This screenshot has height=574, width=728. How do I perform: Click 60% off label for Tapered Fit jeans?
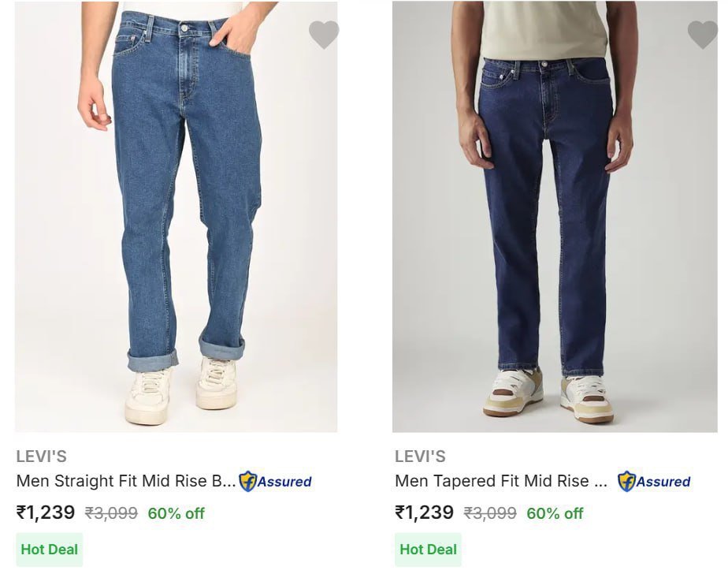point(555,513)
